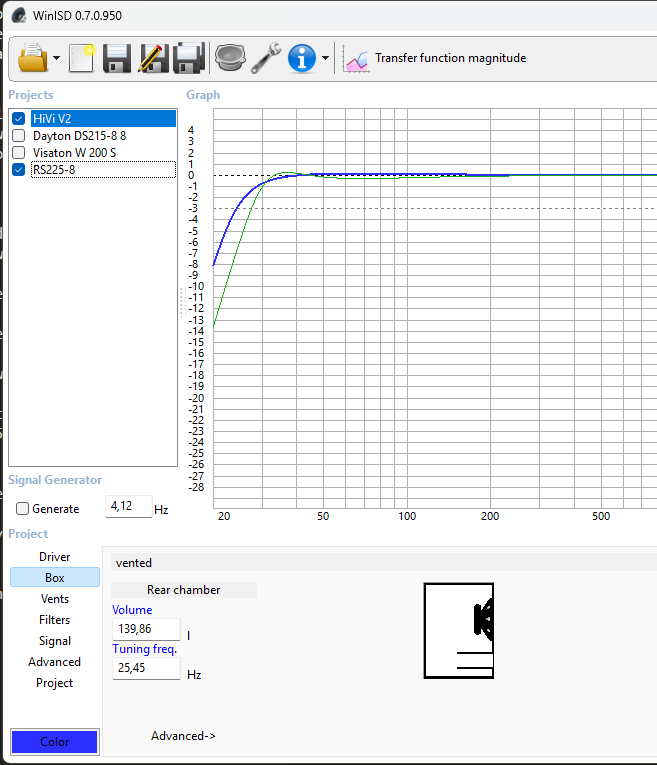Click the WinISD app icon in title bar

pyautogui.click(x=19, y=15)
